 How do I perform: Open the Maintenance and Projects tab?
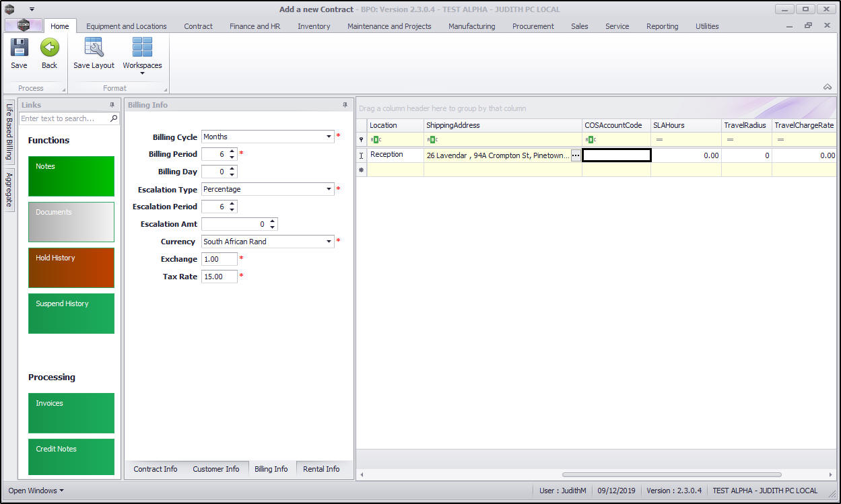[x=389, y=26]
